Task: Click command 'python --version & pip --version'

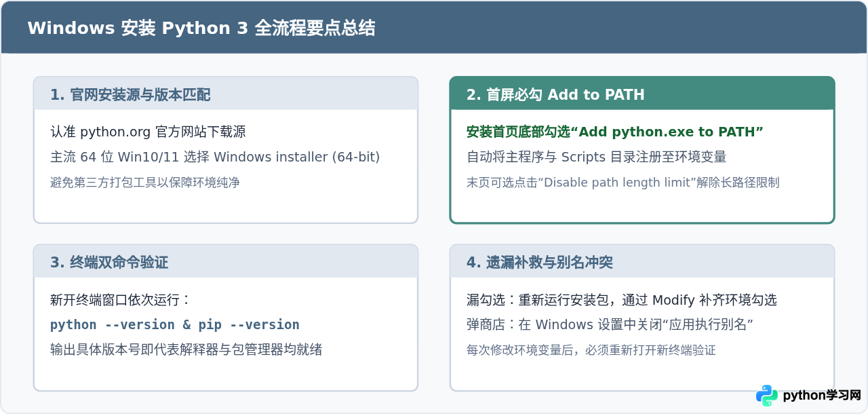Action: coord(175,324)
